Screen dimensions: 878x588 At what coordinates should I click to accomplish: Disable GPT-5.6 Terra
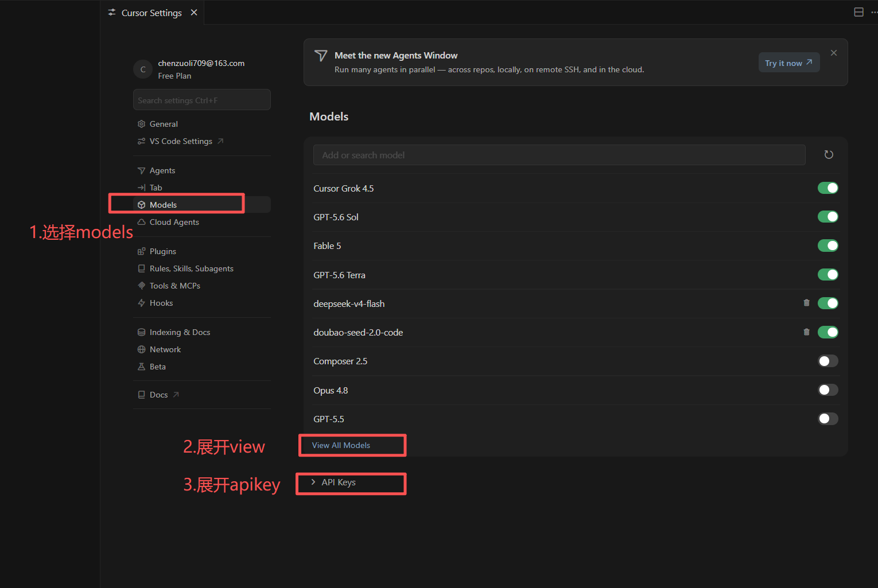coord(828,275)
